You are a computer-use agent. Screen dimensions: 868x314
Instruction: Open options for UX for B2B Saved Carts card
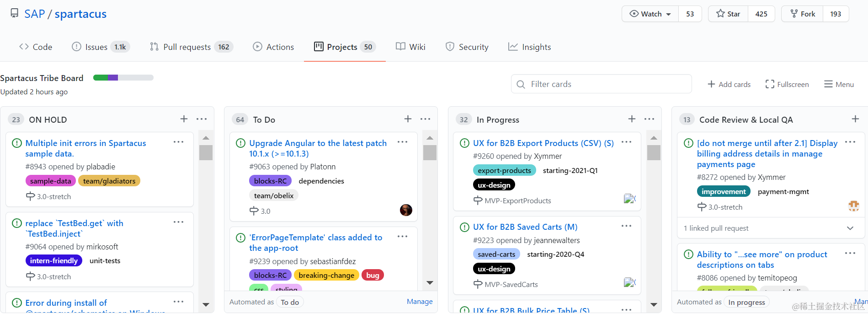pos(627,226)
